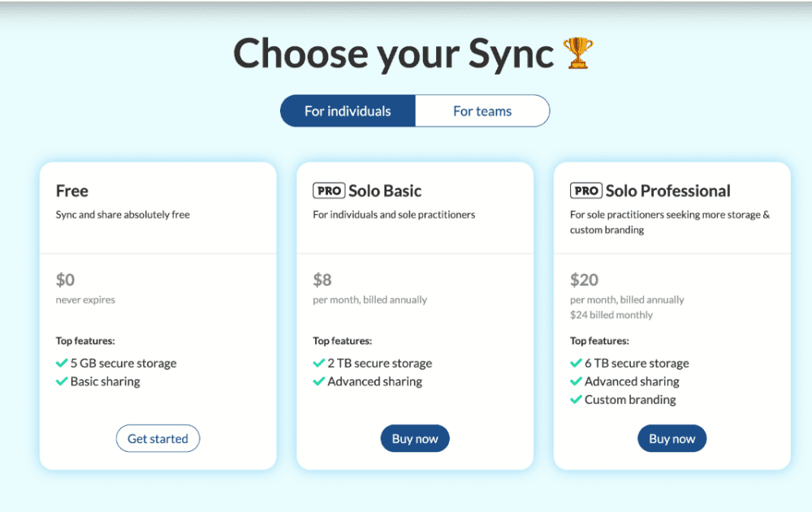Image resolution: width=812 pixels, height=512 pixels.
Task: Click Top features label in Free card
Action: (85, 341)
